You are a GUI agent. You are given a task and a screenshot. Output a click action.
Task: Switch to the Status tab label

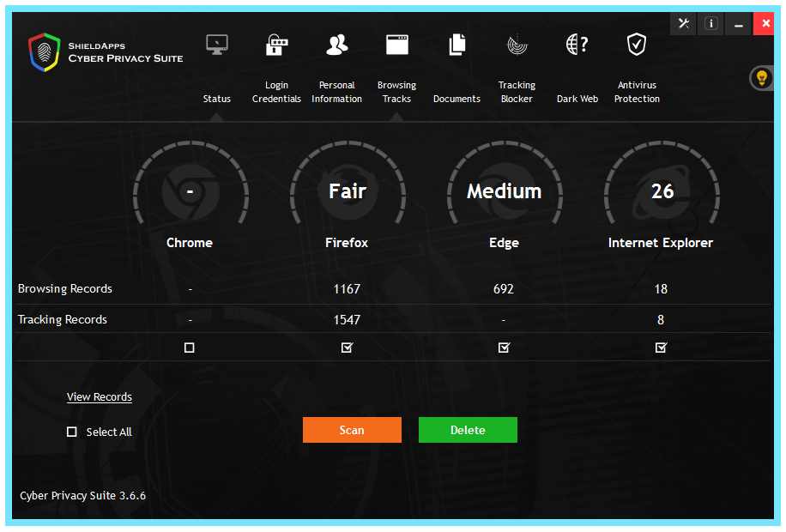pyautogui.click(x=217, y=99)
